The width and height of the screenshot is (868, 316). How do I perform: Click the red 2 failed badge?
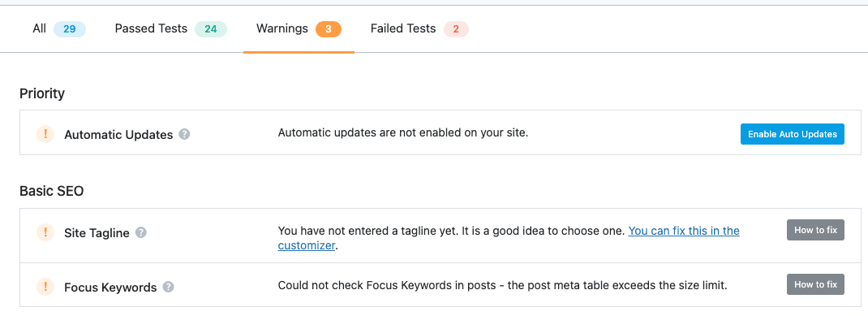pyautogui.click(x=456, y=28)
